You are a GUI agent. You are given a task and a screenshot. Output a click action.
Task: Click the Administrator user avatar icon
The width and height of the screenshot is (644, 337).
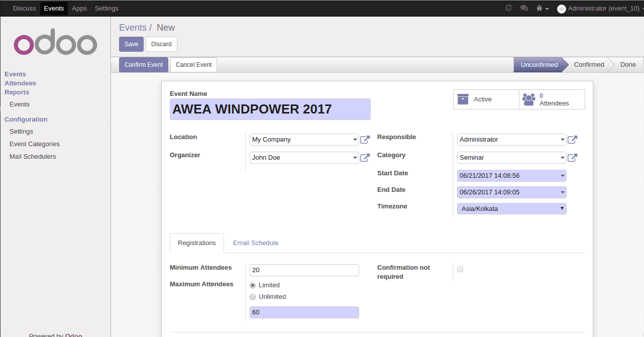[562, 9]
